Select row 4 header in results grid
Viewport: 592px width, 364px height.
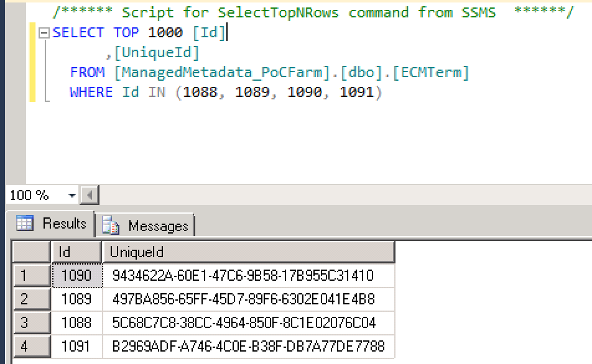pos(32,346)
